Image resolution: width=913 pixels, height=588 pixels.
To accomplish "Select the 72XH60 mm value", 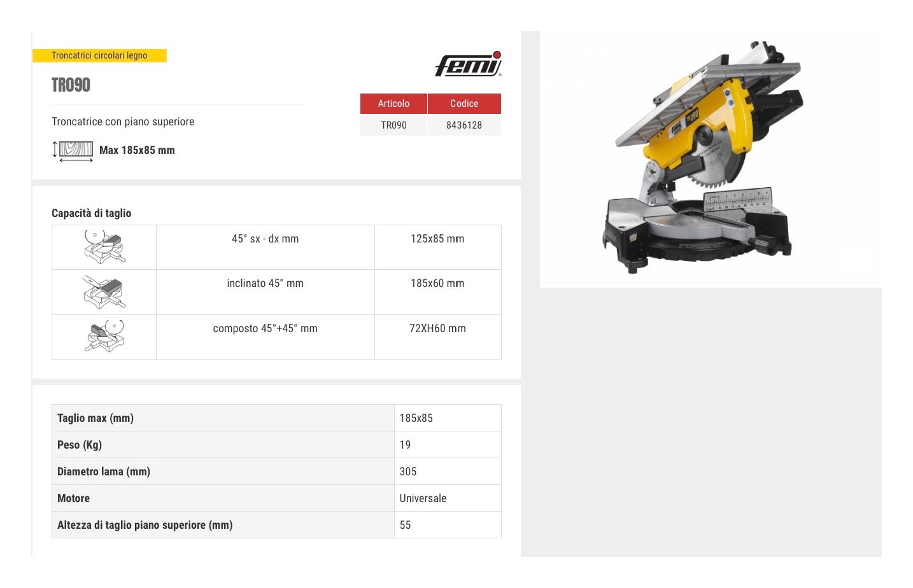I will [x=437, y=328].
